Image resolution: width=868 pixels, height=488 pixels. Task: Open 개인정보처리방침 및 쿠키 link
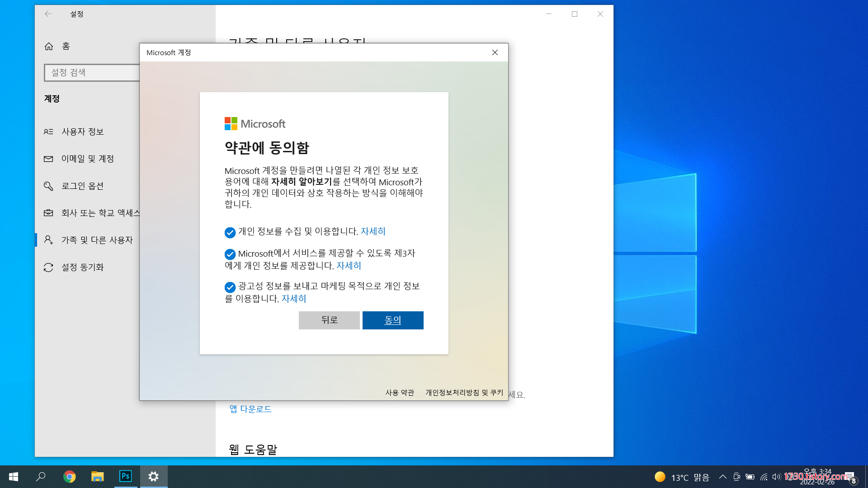pos(464,392)
